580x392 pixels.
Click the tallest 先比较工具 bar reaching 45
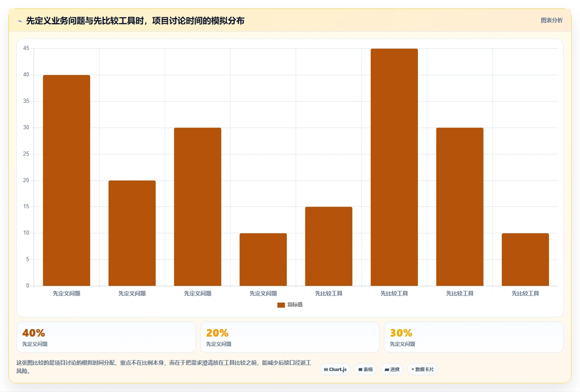click(x=394, y=167)
